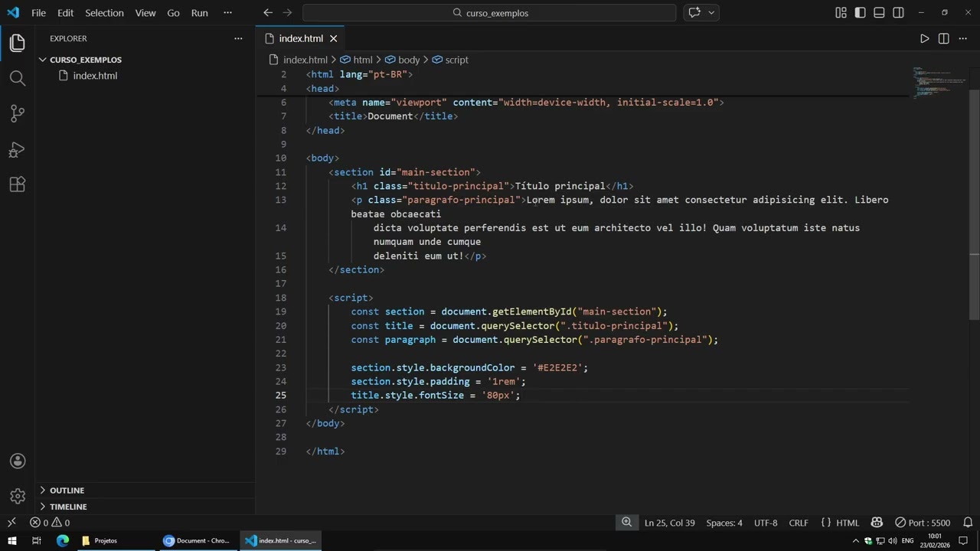Click the curso_exemplos command center search

point(489,12)
